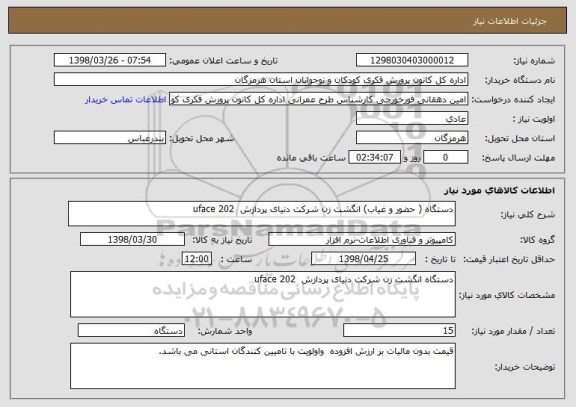Click the quantity field showing 15
Image resolution: width=576 pixels, height=407 pixels.
coord(399,331)
